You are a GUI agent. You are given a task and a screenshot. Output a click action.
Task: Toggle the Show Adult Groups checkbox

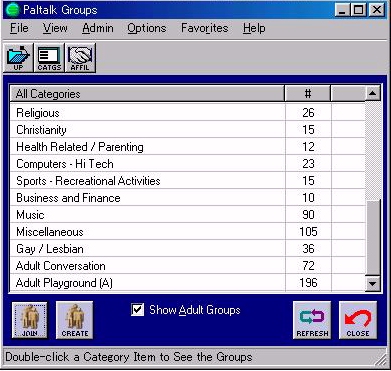[138, 310]
